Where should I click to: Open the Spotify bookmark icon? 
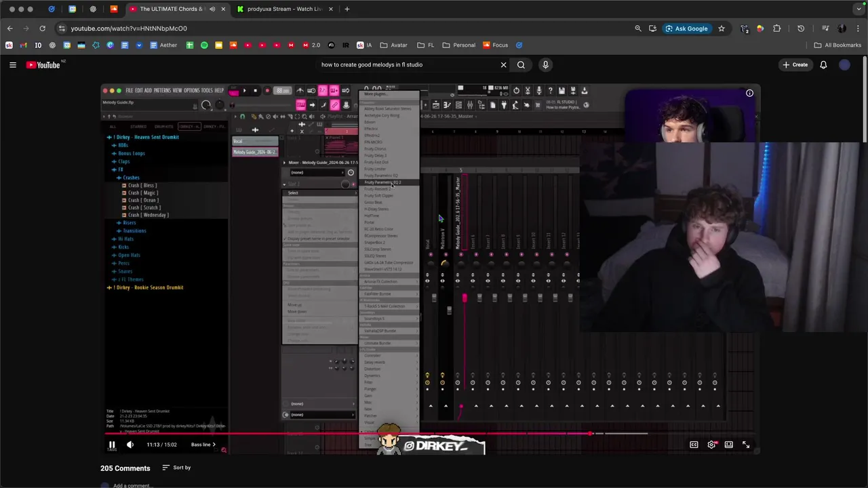click(204, 45)
